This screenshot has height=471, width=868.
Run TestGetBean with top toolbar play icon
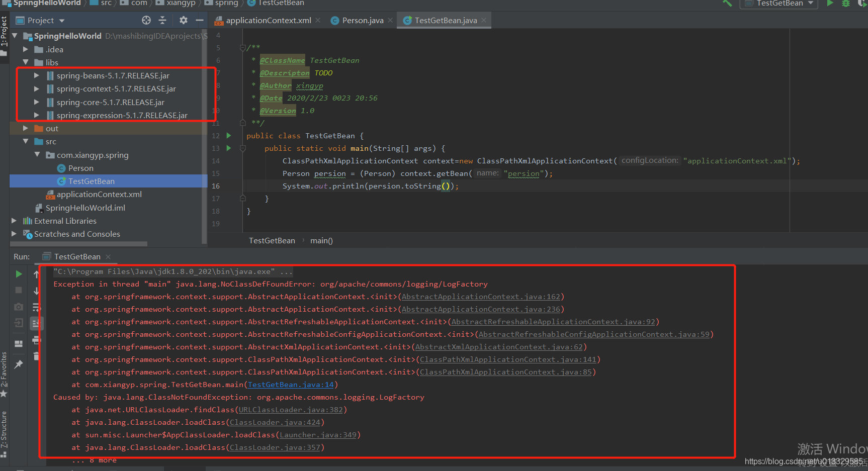830,3
